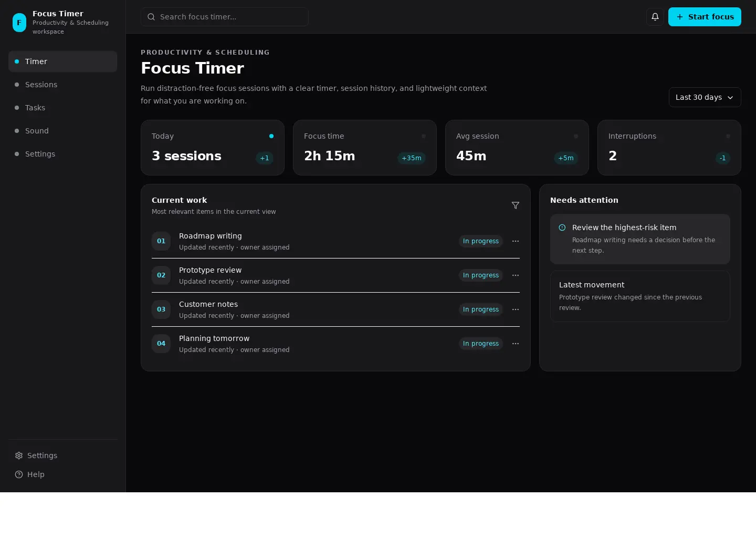The image size is (756, 538).
Task: Expand the Last 30 days dropdown
Action: coord(705,97)
